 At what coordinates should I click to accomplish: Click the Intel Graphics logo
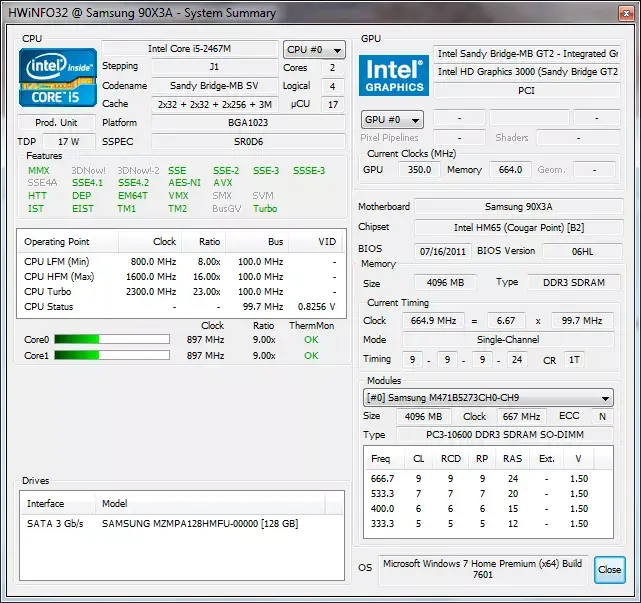tap(394, 76)
